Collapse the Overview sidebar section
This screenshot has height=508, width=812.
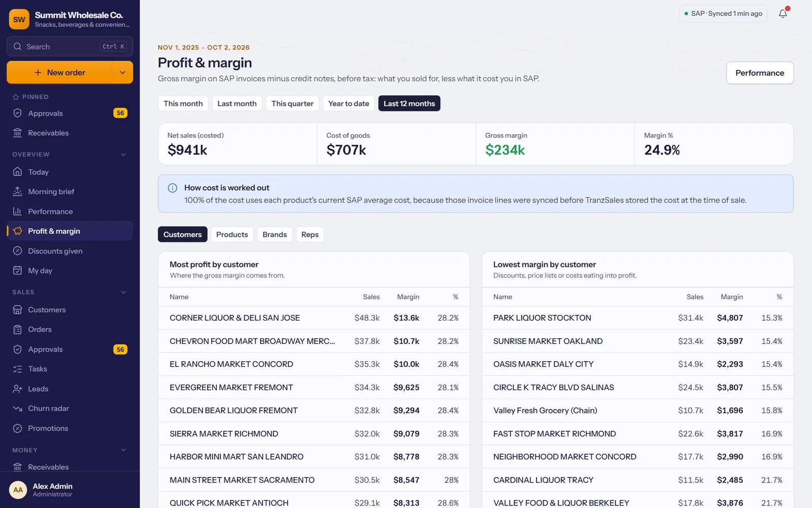[x=123, y=154]
